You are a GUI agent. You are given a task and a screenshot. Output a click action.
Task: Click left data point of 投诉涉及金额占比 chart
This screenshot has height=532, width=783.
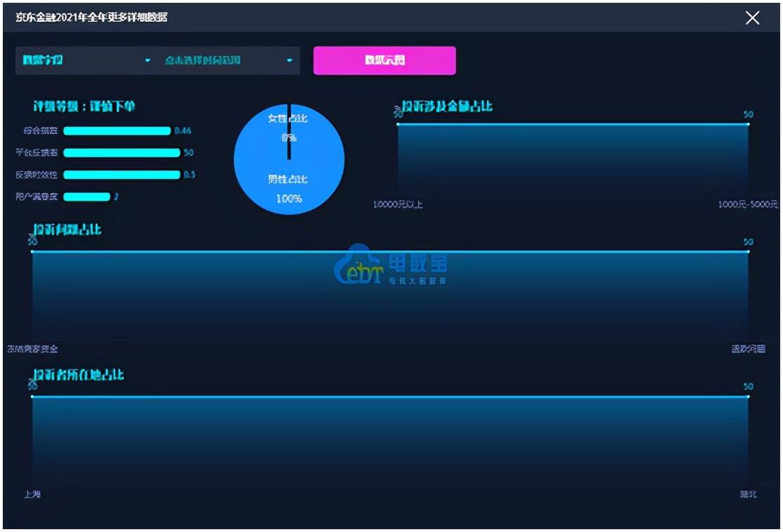(398, 124)
